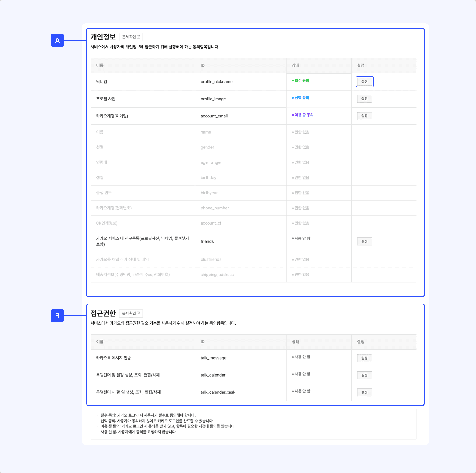The width and height of the screenshot is (476, 473).
Task: Click the shipping_address ID cell
Action: 217,275
